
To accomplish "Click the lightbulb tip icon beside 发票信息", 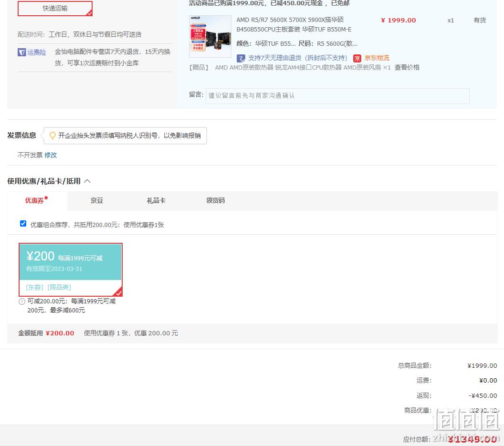I will point(52,135).
